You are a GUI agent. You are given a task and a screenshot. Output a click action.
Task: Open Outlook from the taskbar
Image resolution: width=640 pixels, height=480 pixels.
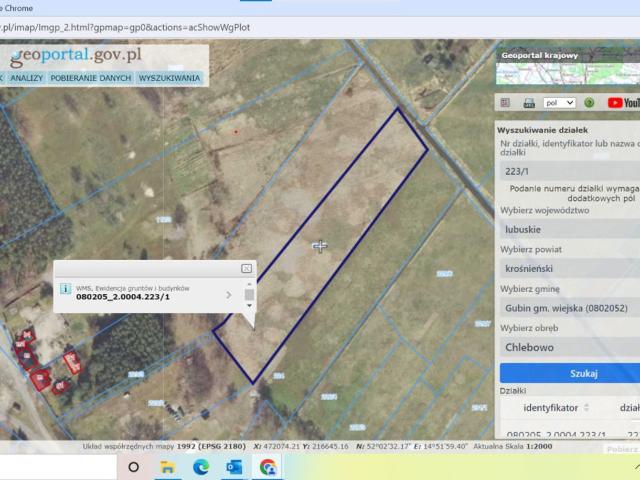pyautogui.click(x=234, y=466)
